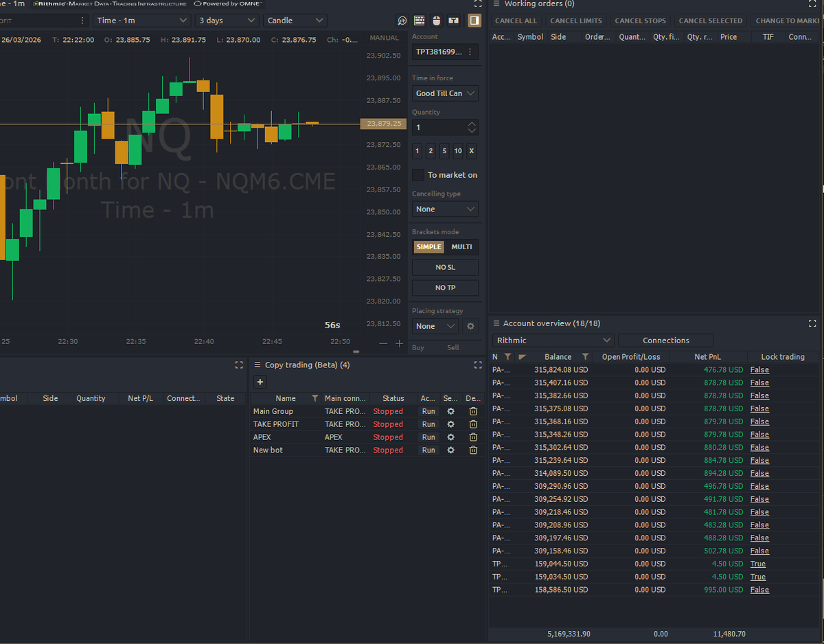Toggle lock trading on 476.78 USD row
Viewport: 824px width, 644px height.
coord(759,370)
